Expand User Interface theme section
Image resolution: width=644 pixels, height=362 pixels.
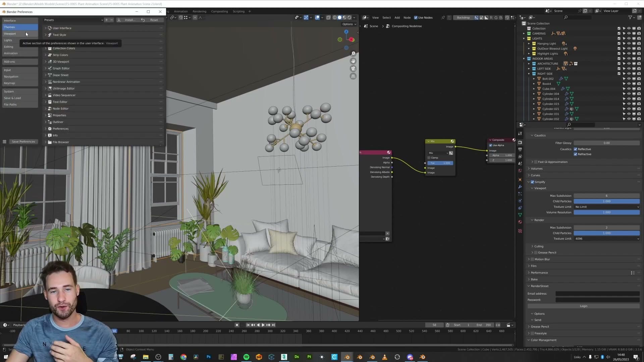[x=46, y=28]
